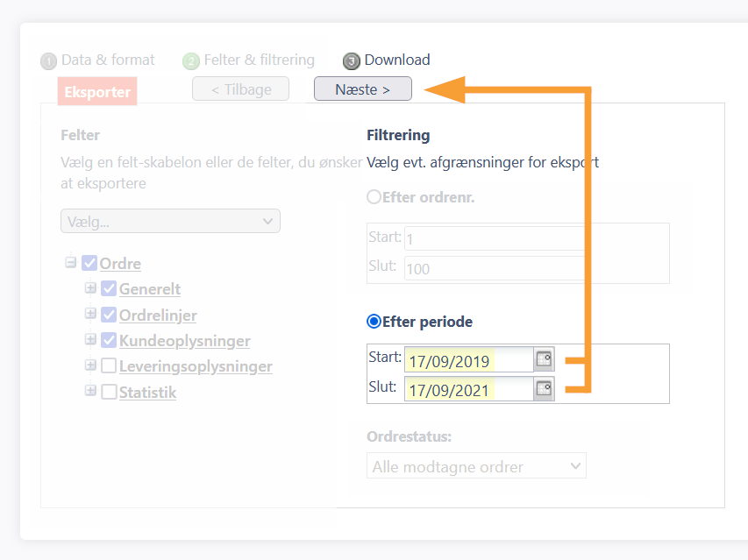Viewport: 748px width, 560px height.
Task: Open the Ordrestatus dropdown
Action: tap(476, 466)
